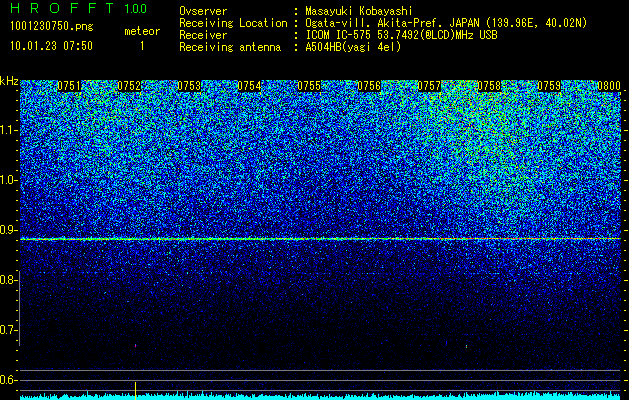629x400 pixels.
Task: Select the A504HB(yagi 4el) antenna text
Action: coord(353,47)
